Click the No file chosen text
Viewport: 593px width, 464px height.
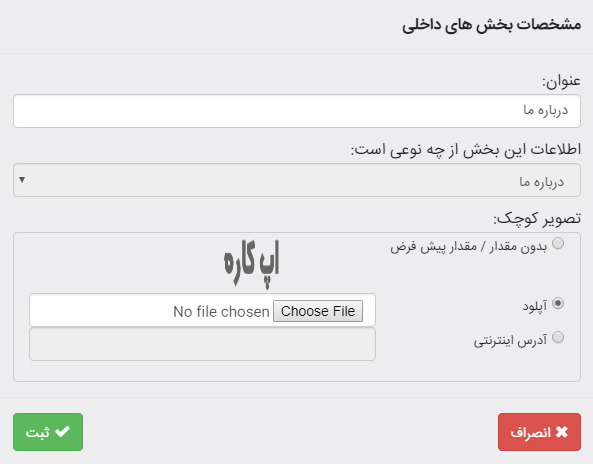tap(221, 312)
